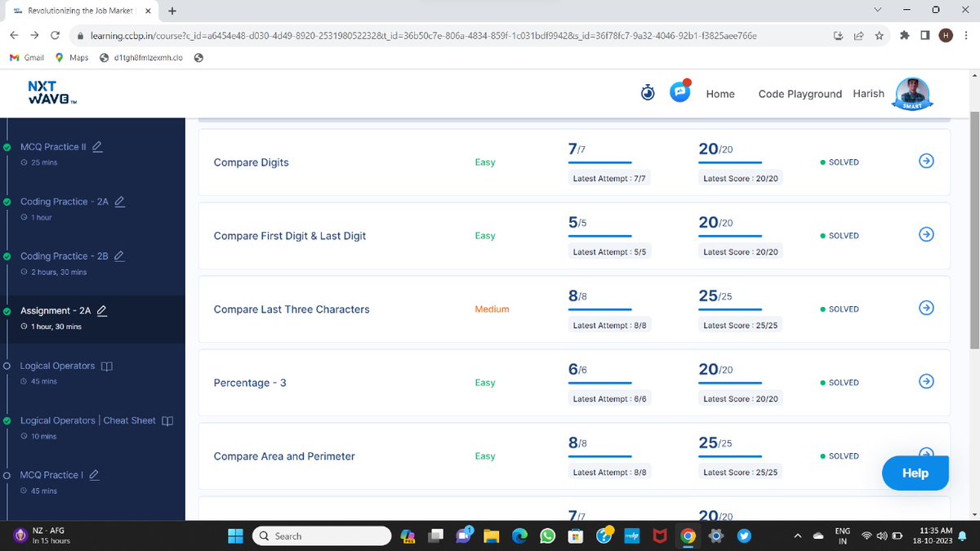Open Twitter bird icon in the taskbar
This screenshot has height=551, width=980.
pyautogui.click(x=744, y=536)
